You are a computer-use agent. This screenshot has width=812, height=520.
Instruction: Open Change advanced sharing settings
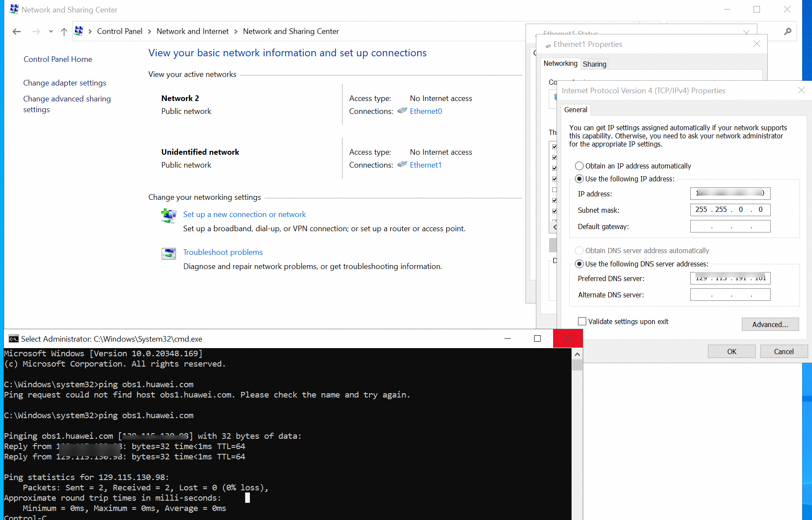click(x=67, y=104)
